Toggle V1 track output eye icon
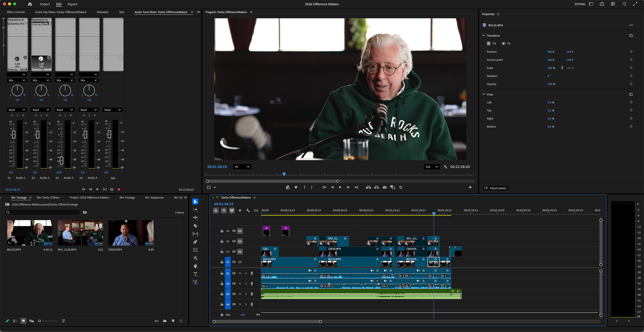The width and height of the screenshot is (644, 332). [240, 262]
